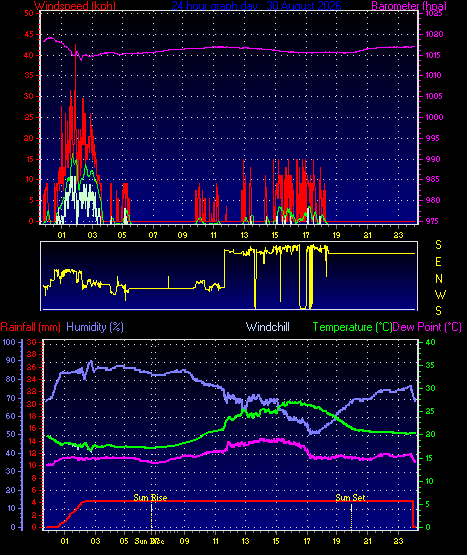This screenshot has height=555, width=467.
Task: Select the Dew Point (°C) legend label
Action: pyautogui.click(x=427, y=327)
